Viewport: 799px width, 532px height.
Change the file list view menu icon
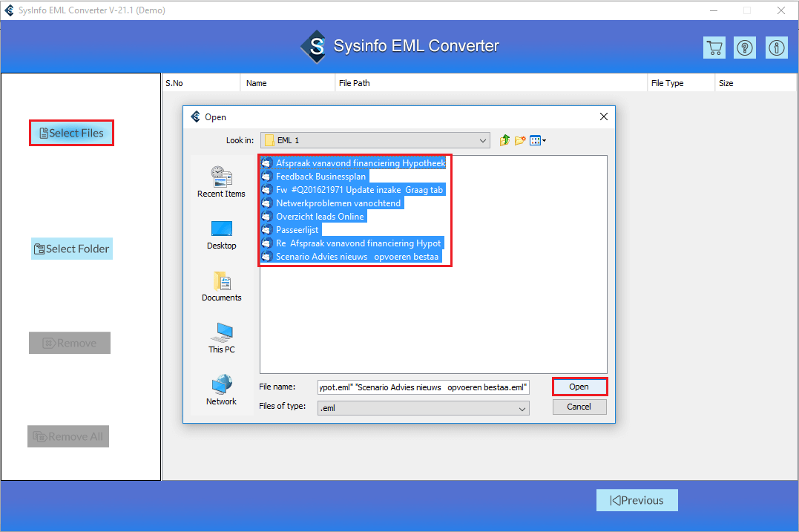point(538,141)
